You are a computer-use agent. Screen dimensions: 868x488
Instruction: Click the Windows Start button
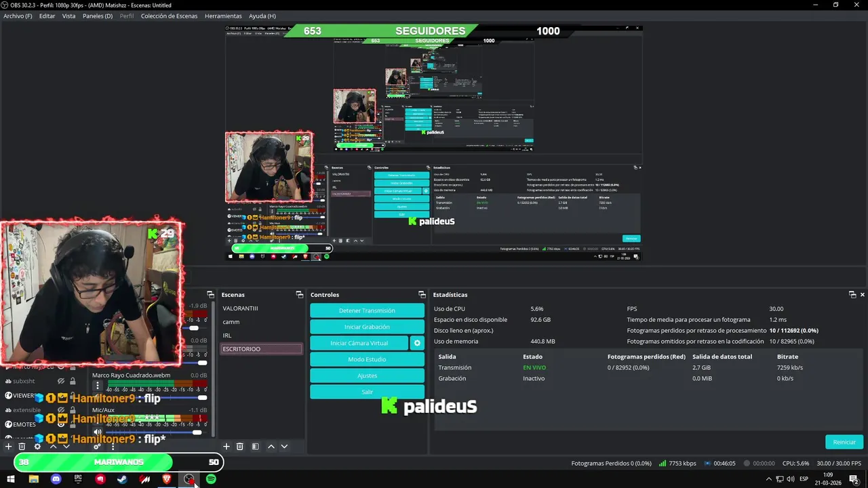(11, 479)
